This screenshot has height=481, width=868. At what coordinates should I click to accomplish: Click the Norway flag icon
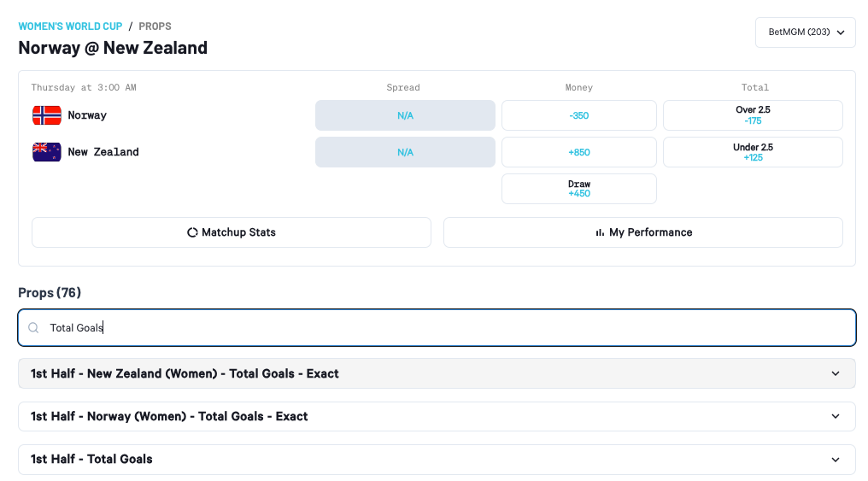[x=46, y=115]
